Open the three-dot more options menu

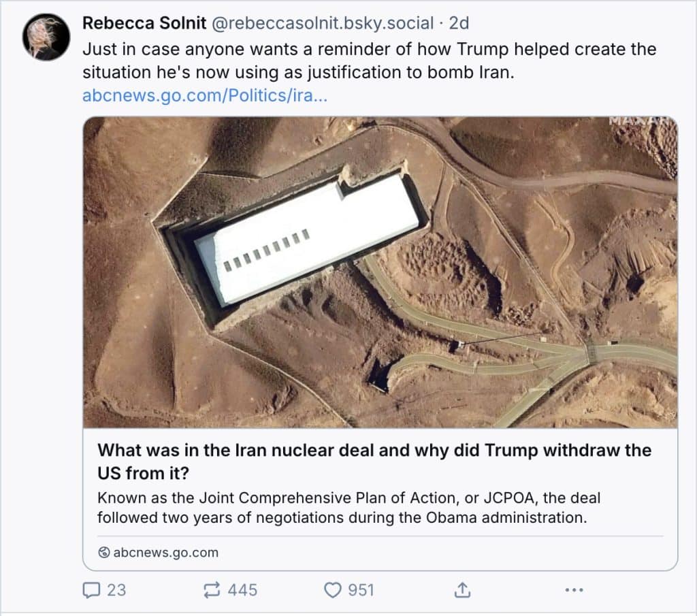(574, 589)
